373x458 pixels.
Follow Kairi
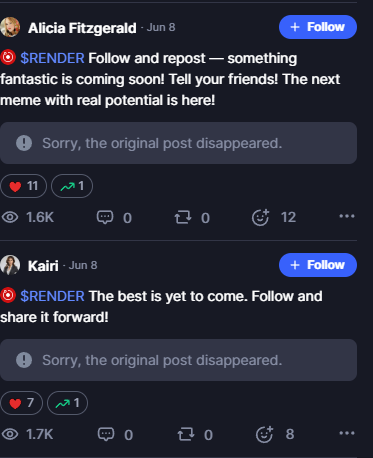click(x=318, y=265)
